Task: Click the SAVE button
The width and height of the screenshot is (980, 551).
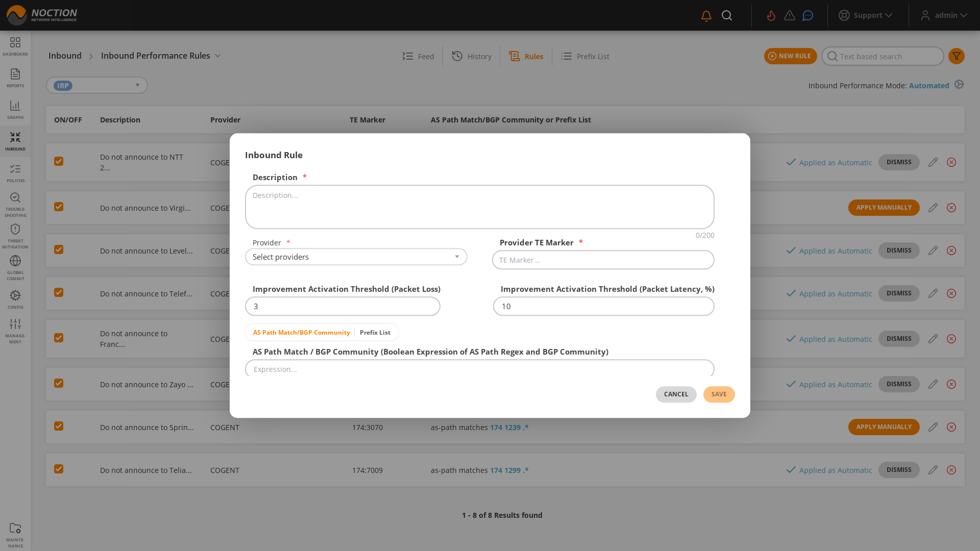Action: point(719,394)
